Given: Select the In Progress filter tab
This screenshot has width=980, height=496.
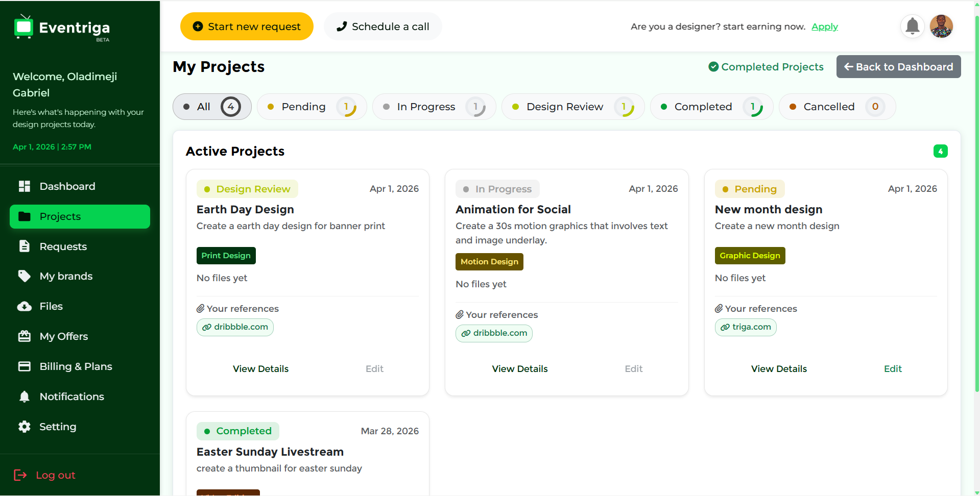Looking at the screenshot, I should [434, 107].
